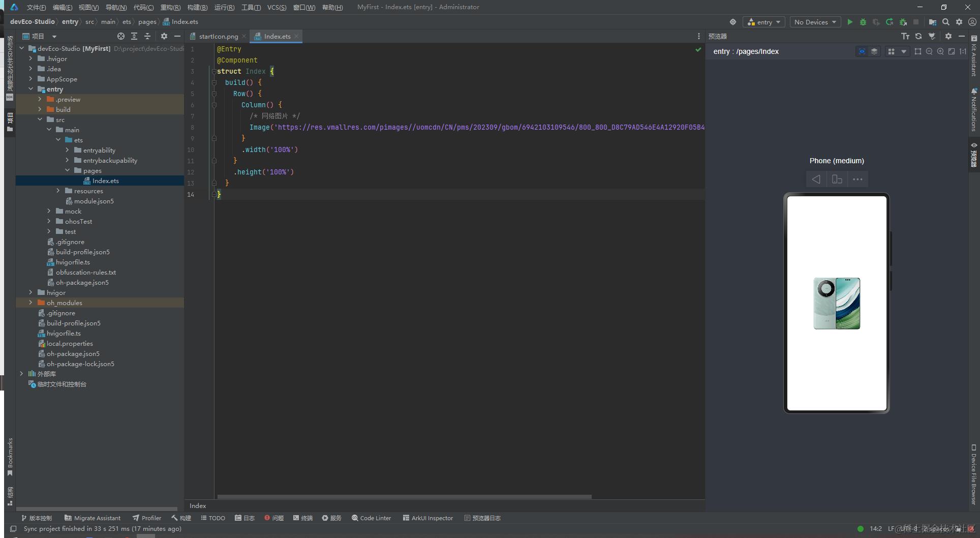Open the profile dropdown arrow in previewer toolbar
980x538 pixels.
[904, 51]
